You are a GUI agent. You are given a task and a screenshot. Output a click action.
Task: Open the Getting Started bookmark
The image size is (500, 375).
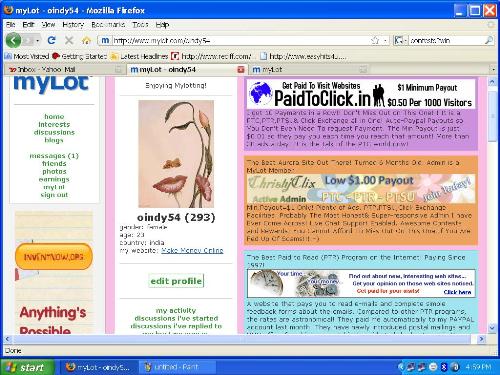pos(79,56)
